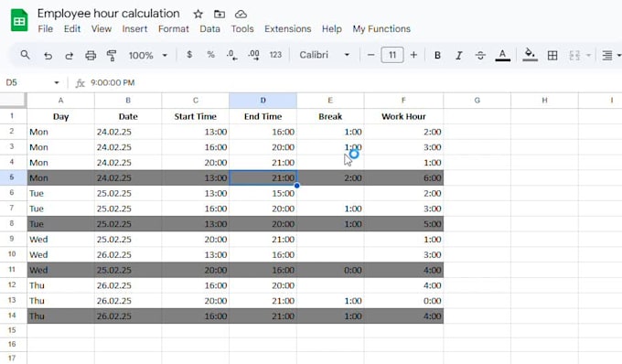Toggle bold formatting
This screenshot has width=622, height=364.
[x=437, y=55]
